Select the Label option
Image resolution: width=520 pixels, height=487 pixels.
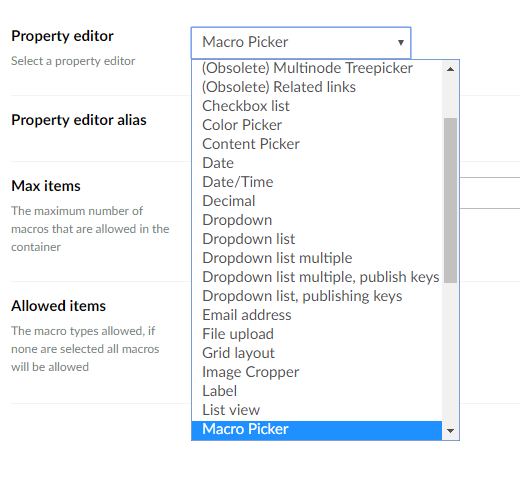coord(317,391)
